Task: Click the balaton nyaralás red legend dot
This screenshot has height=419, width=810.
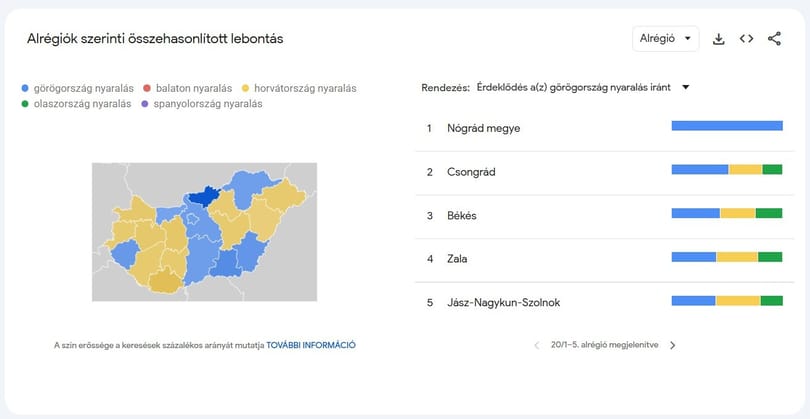Action: (x=146, y=89)
